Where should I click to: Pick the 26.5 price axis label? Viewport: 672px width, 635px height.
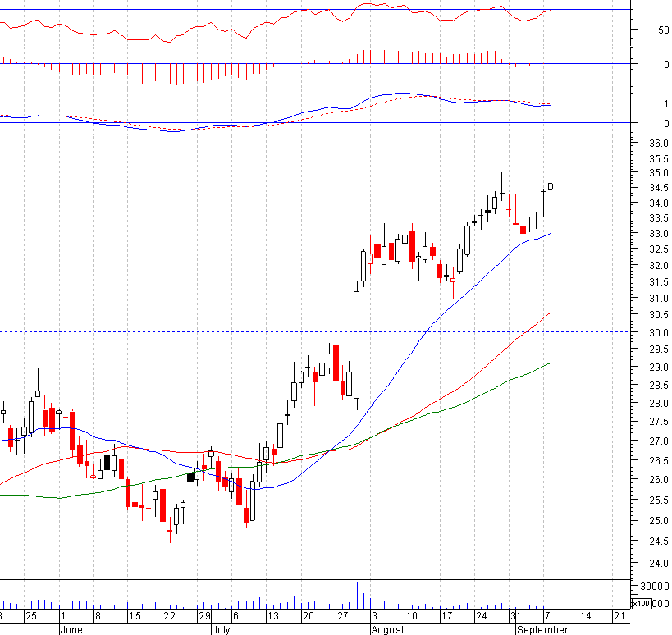click(659, 461)
